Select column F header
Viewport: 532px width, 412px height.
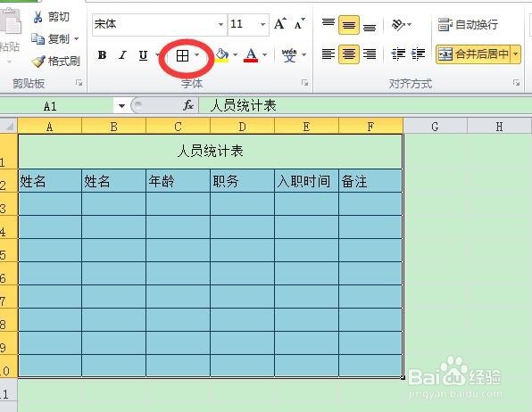tap(370, 127)
